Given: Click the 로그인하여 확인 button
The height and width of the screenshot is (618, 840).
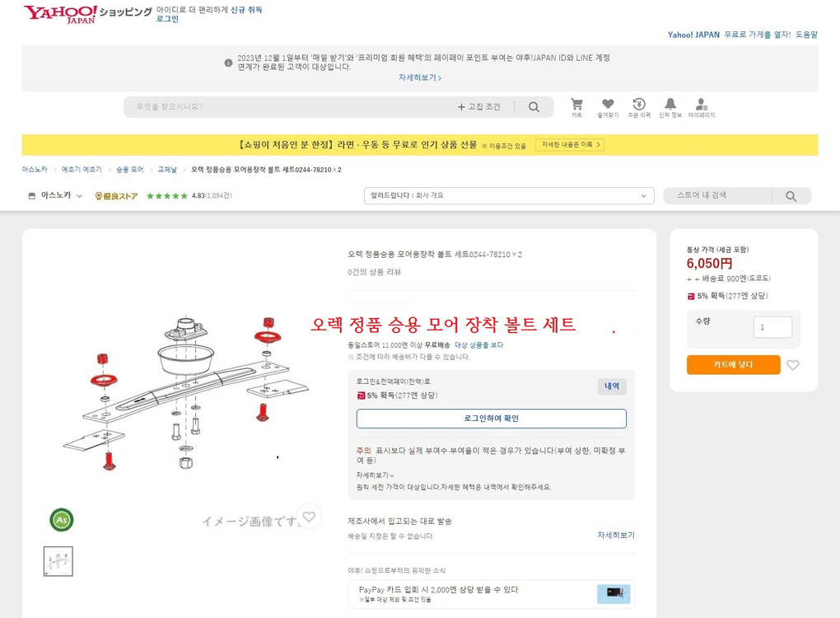Looking at the screenshot, I should (492, 419).
